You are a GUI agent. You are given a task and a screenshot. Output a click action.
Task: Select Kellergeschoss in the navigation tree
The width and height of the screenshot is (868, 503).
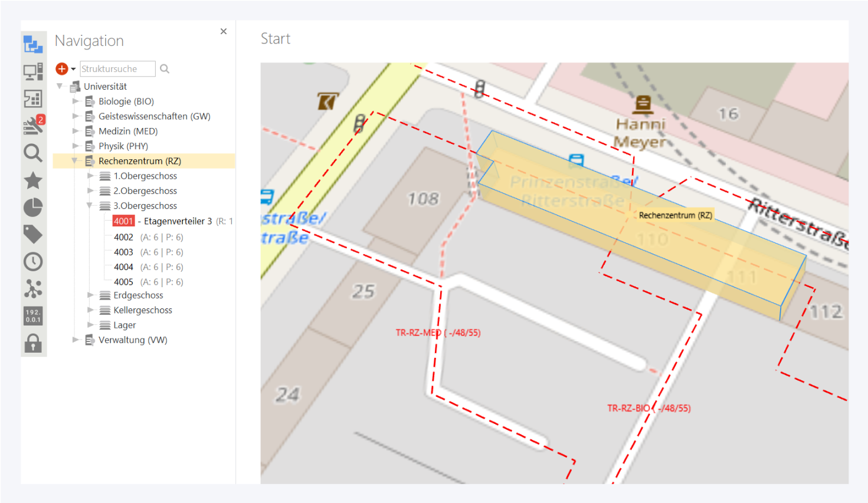pos(143,310)
